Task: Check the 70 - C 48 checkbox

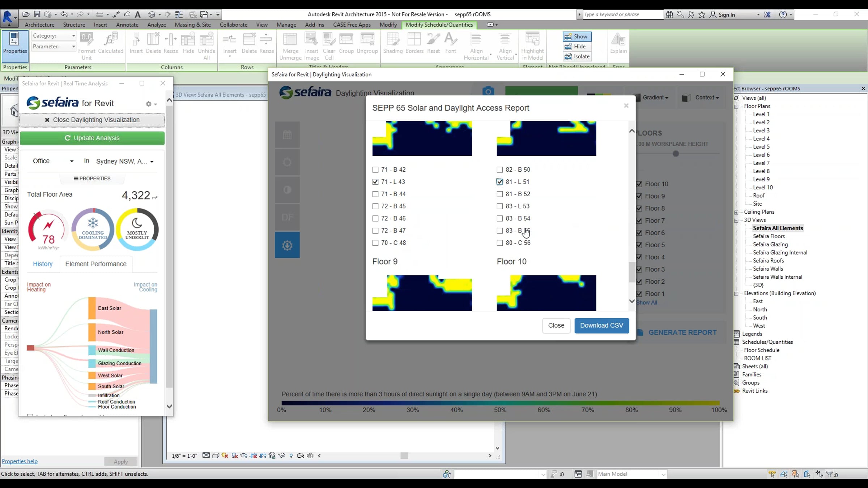Action: point(375,243)
